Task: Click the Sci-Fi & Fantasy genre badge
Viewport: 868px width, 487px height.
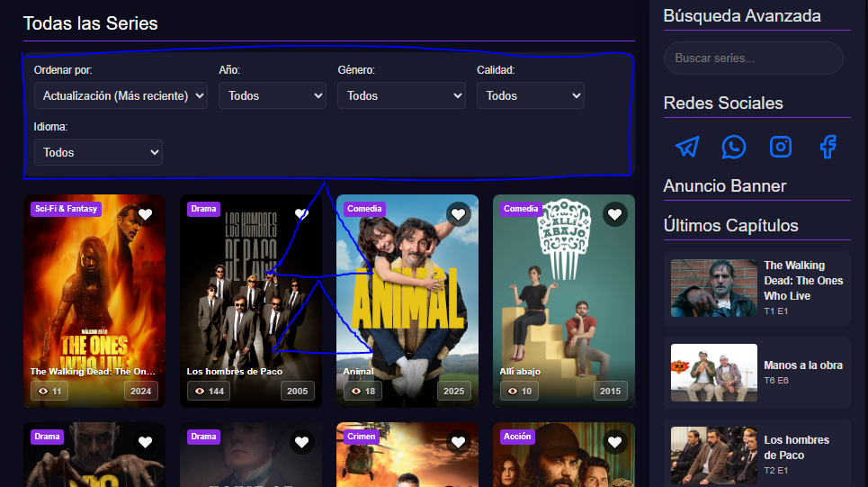Action: pos(66,209)
